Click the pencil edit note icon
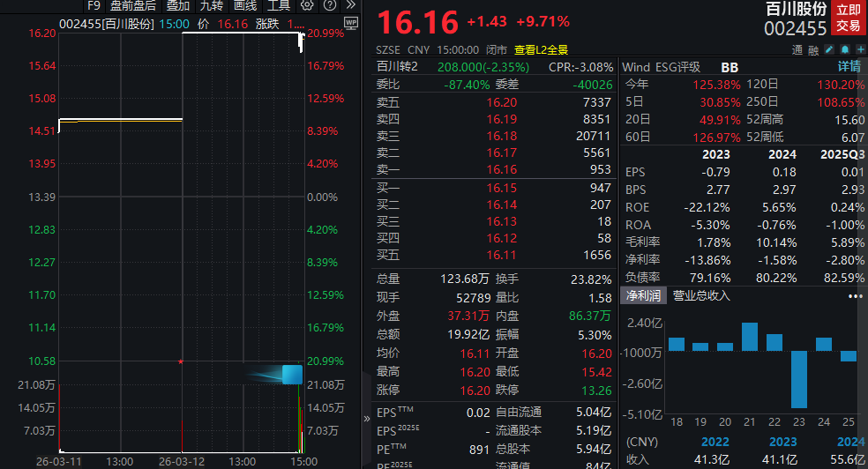868x469 pixels. (x=830, y=49)
